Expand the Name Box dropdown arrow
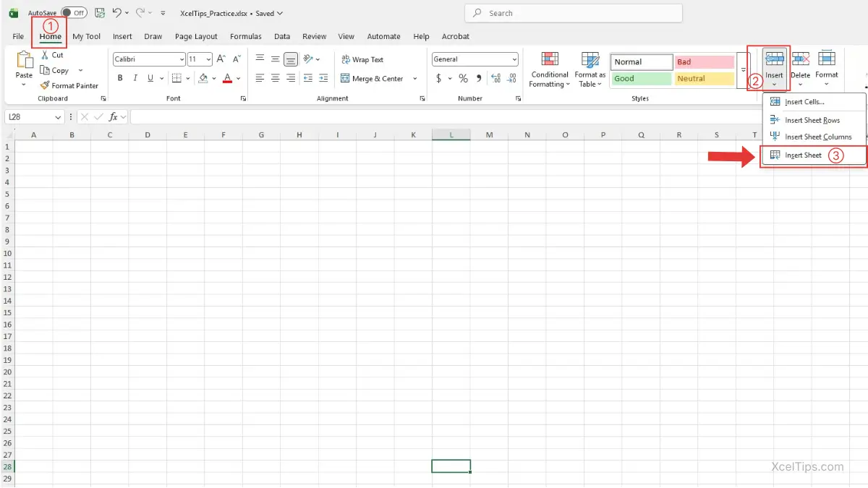Viewport: 868px width, 488px height. (59, 117)
